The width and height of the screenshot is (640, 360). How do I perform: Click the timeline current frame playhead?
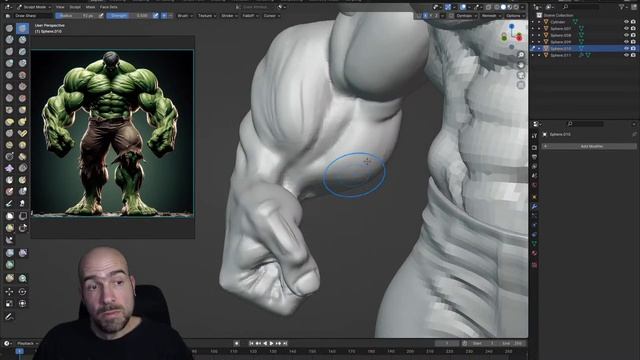click(20, 351)
